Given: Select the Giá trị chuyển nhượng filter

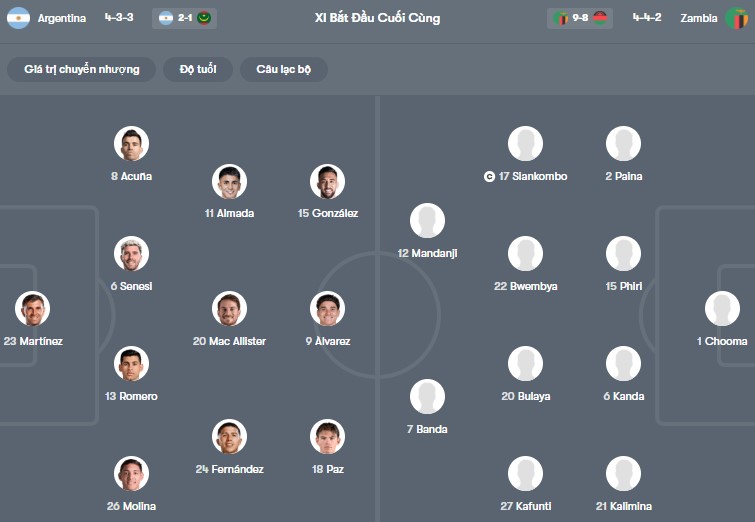Looking at the screenshot, I should click(x=82, y=69).
